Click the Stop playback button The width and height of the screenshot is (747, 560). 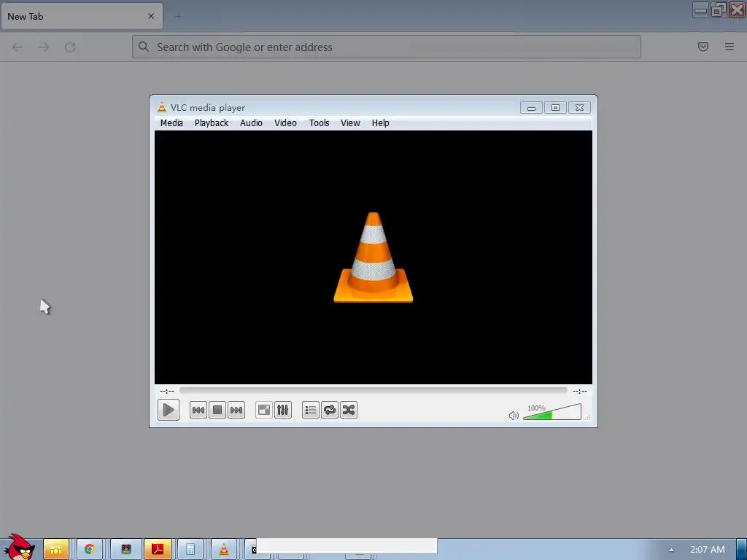point(217,410)
